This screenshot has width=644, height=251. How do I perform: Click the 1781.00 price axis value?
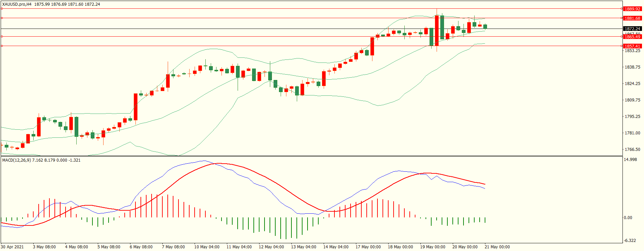[632, 133]
